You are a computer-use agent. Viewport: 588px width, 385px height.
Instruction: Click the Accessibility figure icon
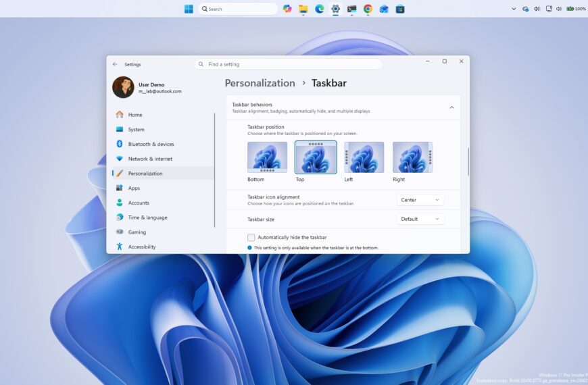(120, 247)
